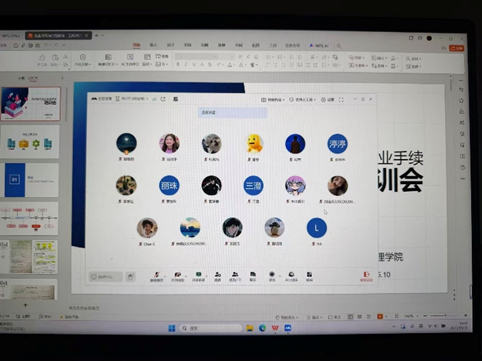Turn on the camera in the meeting toolbar

(178, 277)
